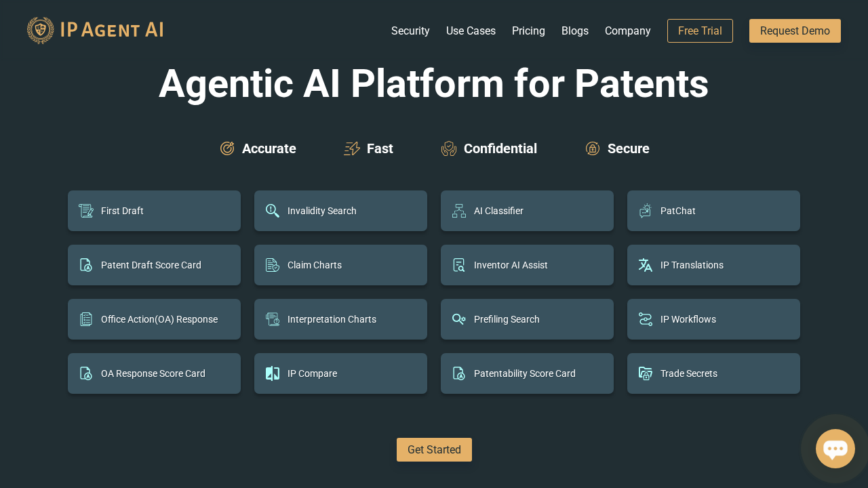This screenshot has height=488, width=868.
Task: Click the IP Compare book icon
Action: pos(272,373)
